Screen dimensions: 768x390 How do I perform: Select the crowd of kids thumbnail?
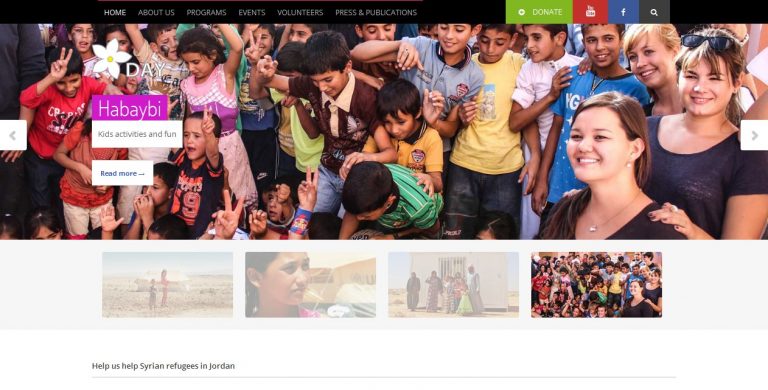597,285
